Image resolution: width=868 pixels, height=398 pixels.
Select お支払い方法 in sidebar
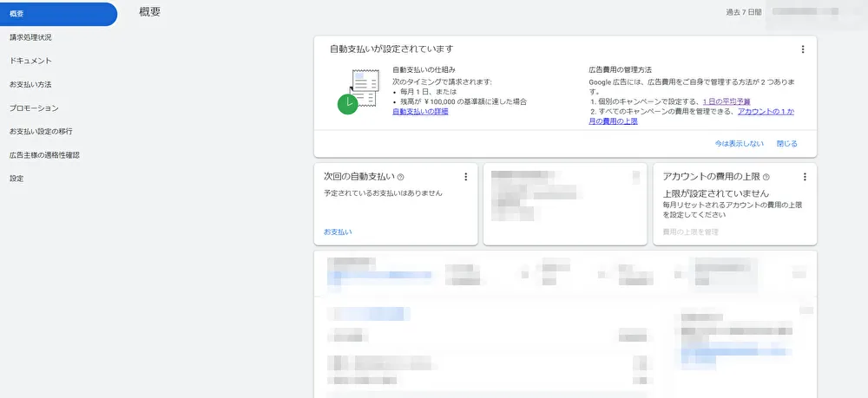(x=31, y=85)
